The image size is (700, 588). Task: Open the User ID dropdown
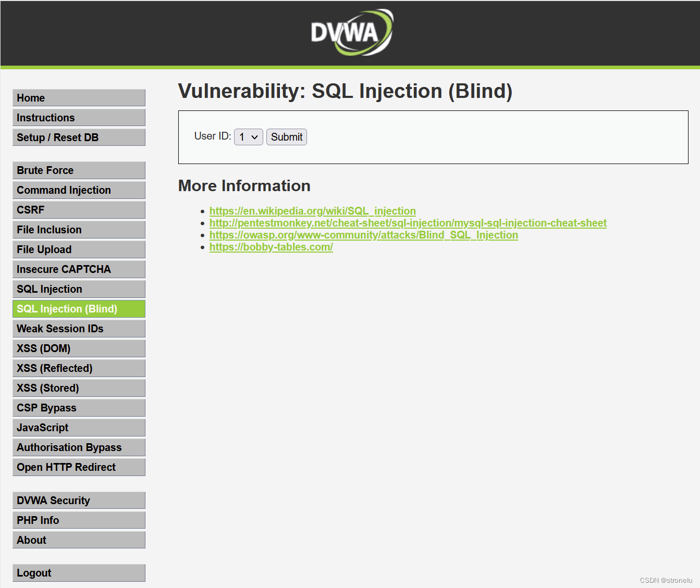click(249, 137)
